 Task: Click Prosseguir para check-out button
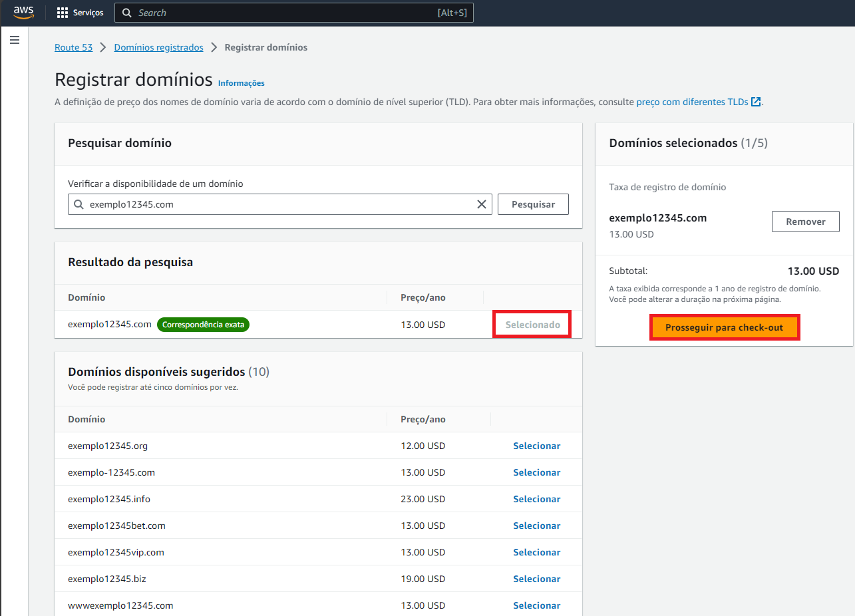(x=724, y=327)
